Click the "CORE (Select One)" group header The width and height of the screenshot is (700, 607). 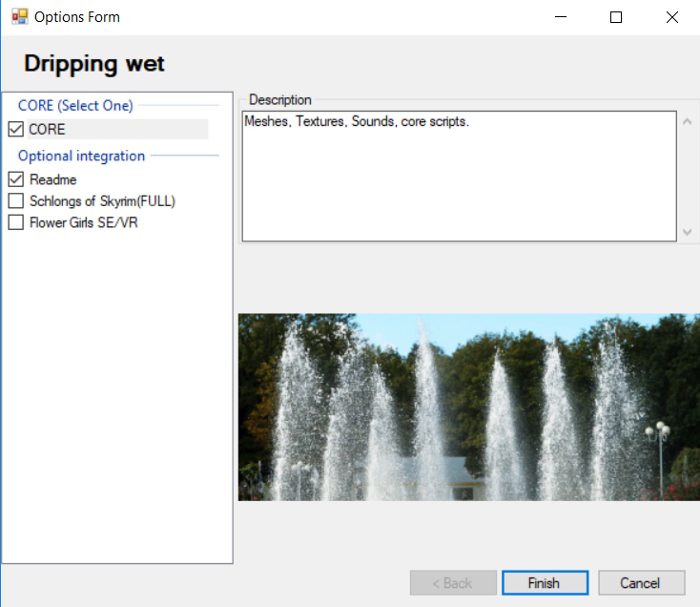click(x=75, y=106)
